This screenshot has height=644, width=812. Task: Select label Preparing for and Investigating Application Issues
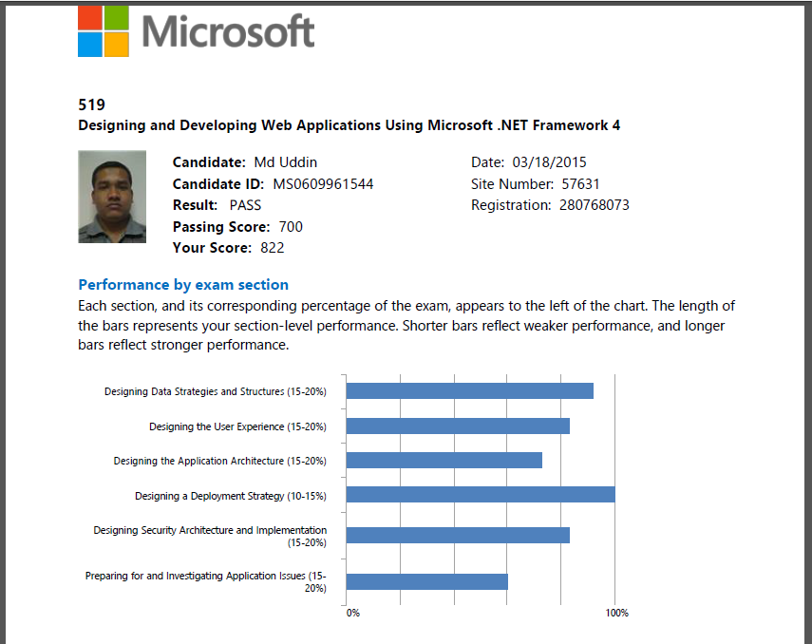click(x=205, y=582)
